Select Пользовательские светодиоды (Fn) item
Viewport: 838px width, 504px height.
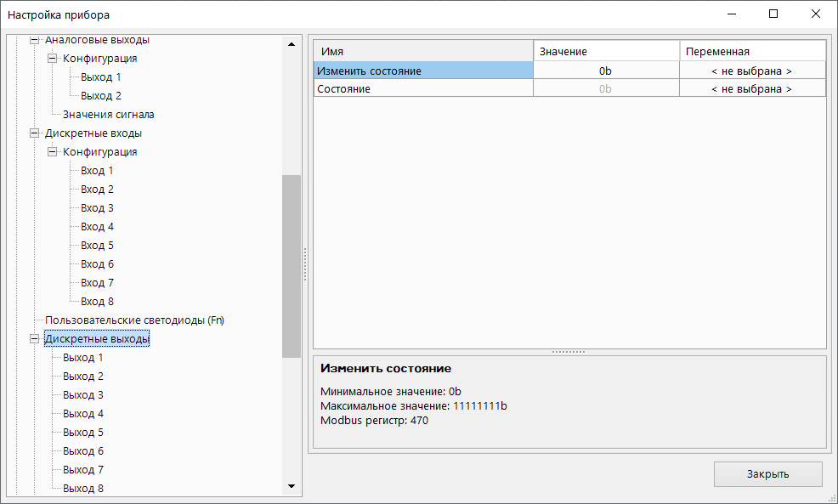click(134, 320)
